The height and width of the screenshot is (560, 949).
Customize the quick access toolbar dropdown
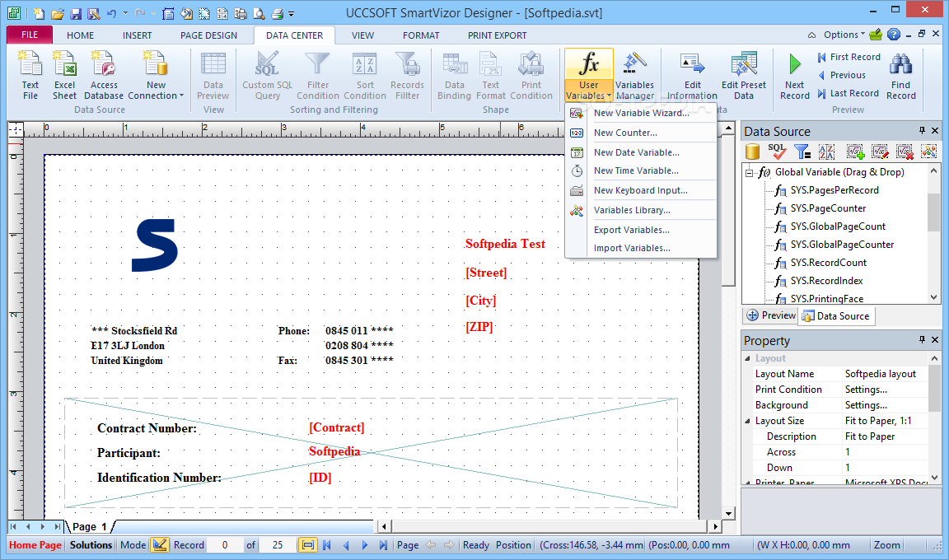(291, 13)
